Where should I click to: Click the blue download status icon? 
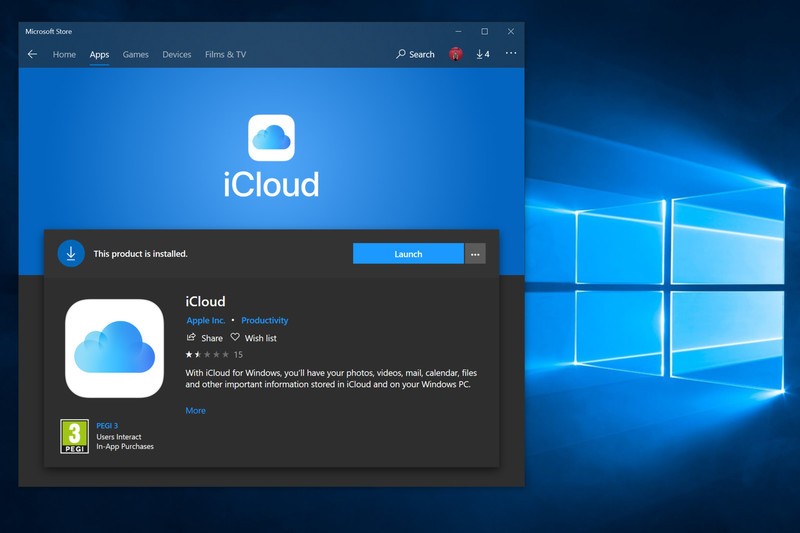point(71,253)
